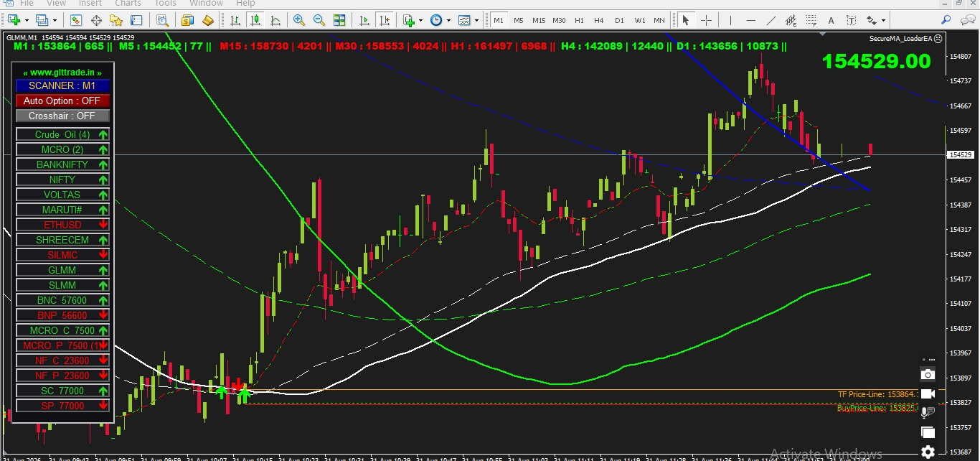The width and height of the screenshot is (980, 461).
Task: Expand the New Chart dropdown arrow
Action: click(x=27, y=20)
